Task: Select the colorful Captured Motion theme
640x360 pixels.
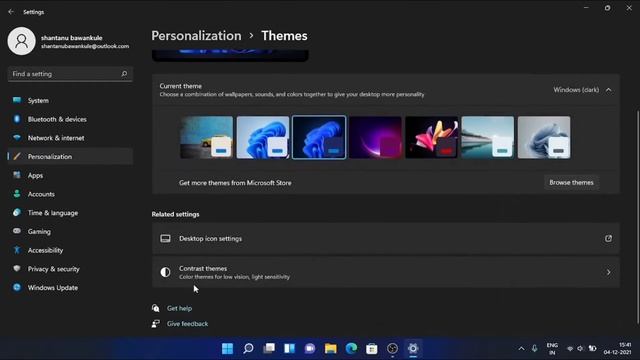Action: pos(431,137)
